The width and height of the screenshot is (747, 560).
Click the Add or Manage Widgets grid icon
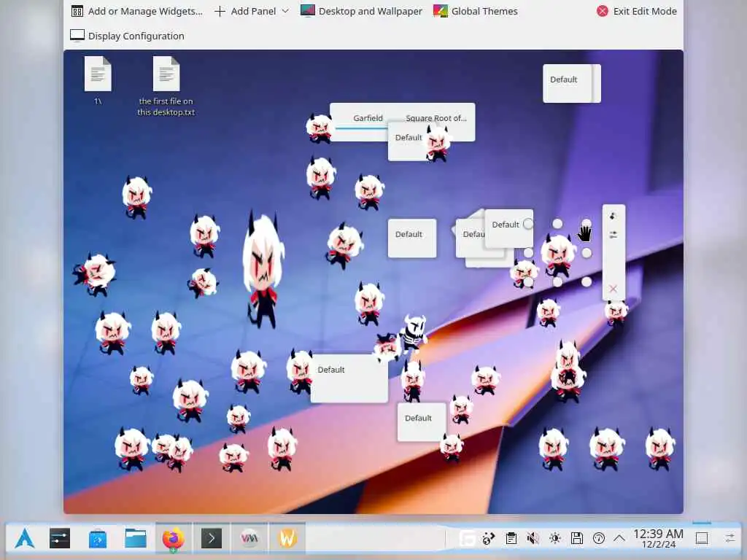point(77,11)
